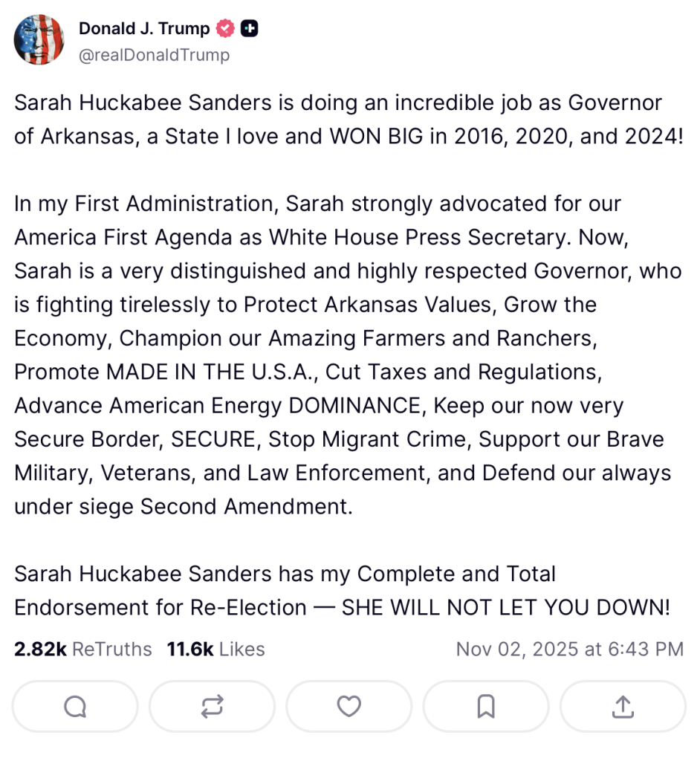View the 2.82k ReTruths list
Screen dimensions: 700x761
point(82,649)
